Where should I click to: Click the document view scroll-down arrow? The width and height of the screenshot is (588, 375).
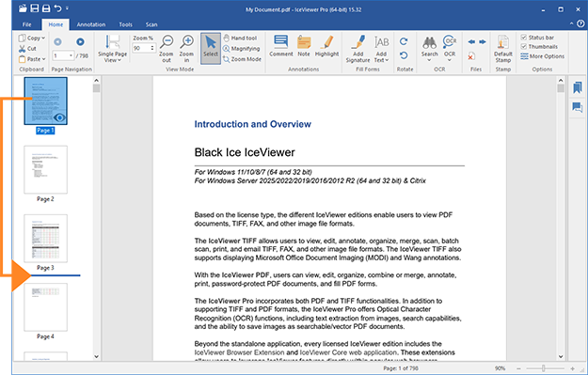coord(561,356)
